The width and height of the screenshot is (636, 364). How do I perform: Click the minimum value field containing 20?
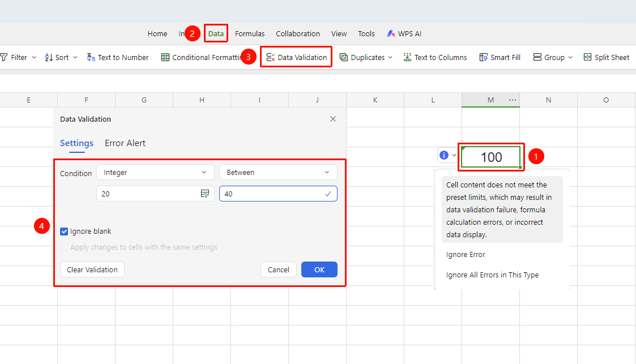click(155, 194)
